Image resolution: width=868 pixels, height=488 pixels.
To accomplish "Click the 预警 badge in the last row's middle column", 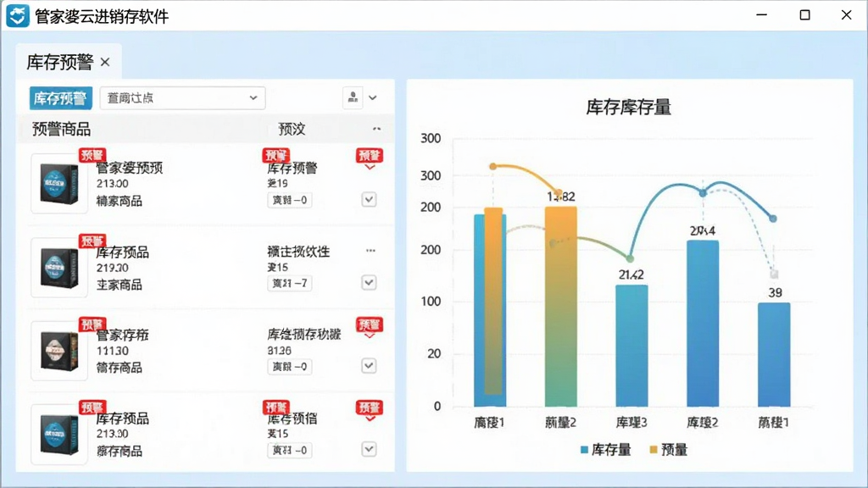I will (275, 408).
